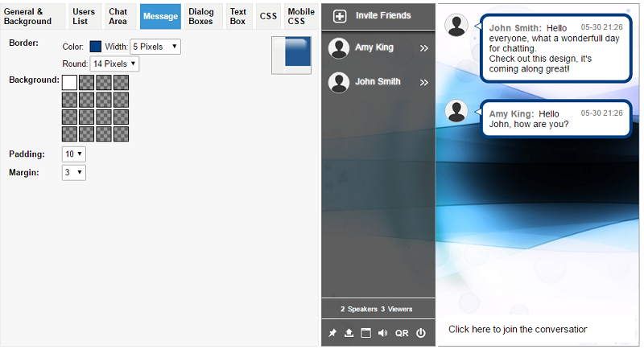Viewport: 644px width, 349px height.
Task: Open the Round pixels dropdown
Action: click(114, 64)
